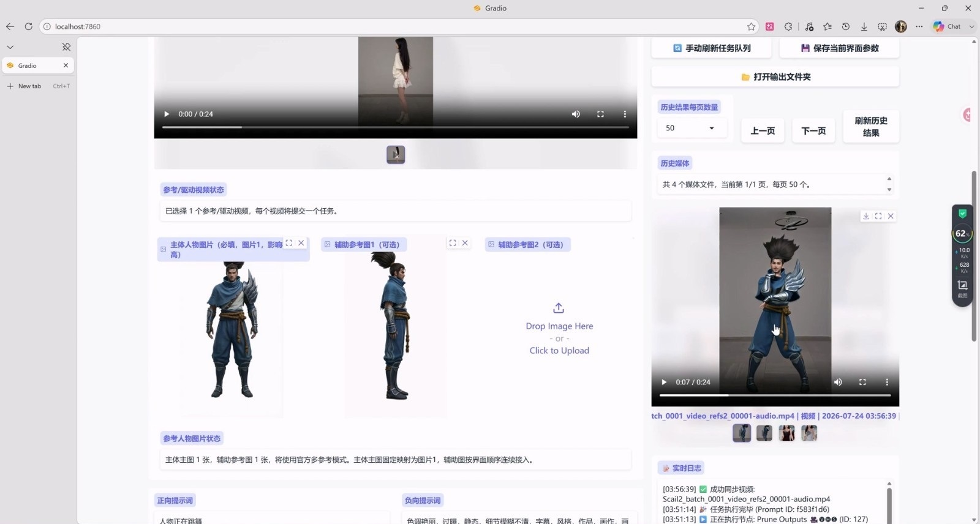Seek on the history video progress bar
The width and height of the screenshot is (980, 524).
[x=775, y=395]
